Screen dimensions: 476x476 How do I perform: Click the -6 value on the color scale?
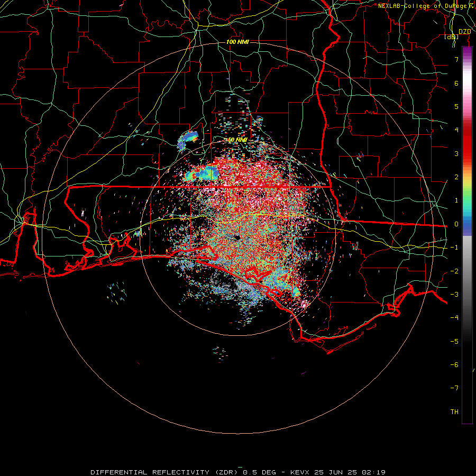[x=454, y=365]
